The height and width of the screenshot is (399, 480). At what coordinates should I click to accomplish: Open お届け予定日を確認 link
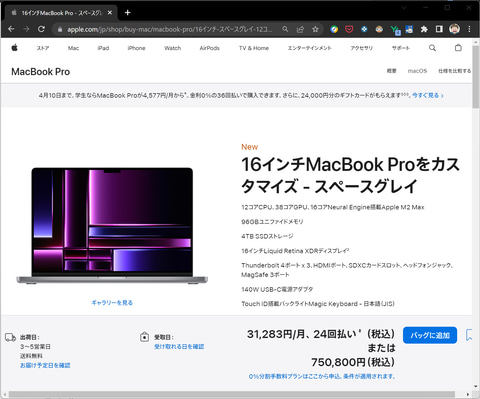[x=45, y=365]
